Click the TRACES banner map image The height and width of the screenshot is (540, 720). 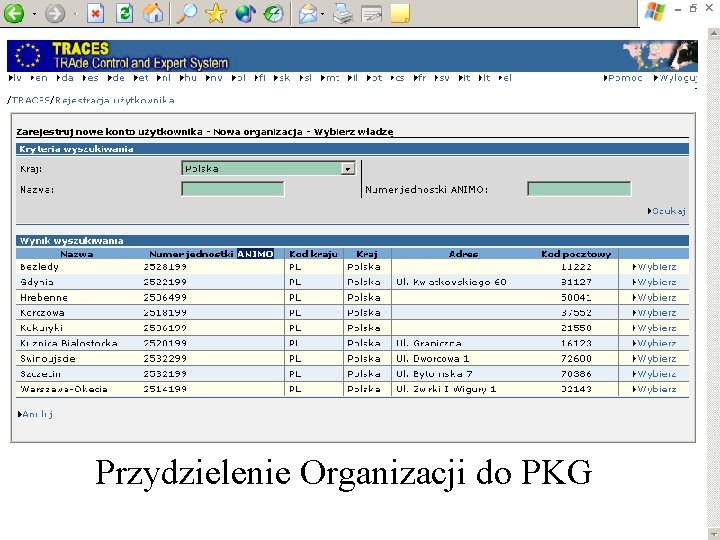click(x=660, y=56)
